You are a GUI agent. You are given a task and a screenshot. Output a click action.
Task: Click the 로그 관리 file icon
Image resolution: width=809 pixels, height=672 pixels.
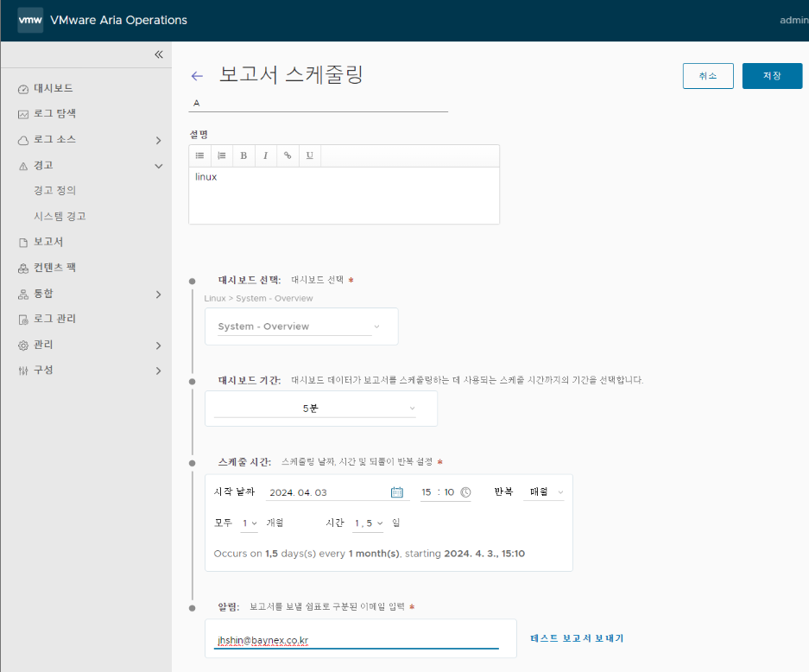pyautogui.click(x=23, y=320)
